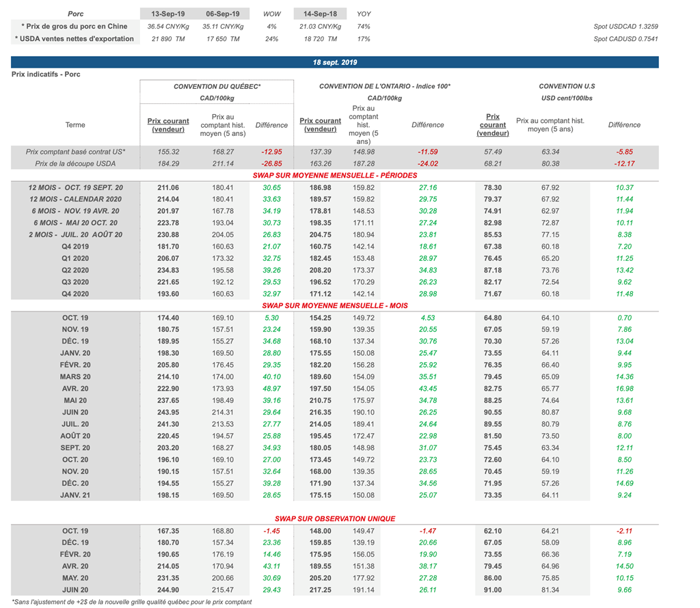Click the "CONVENTION DE L'ONTARIO - Indice 100*" header
Screen dimensions: 700x608
tap(385, 87)
